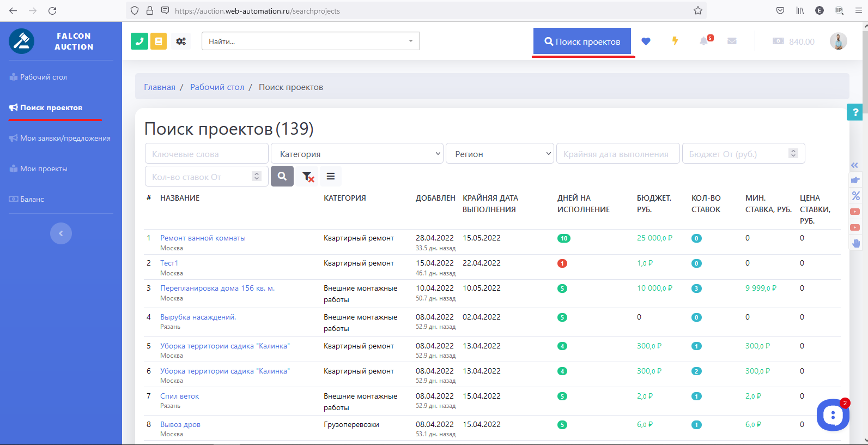Open messages via the envelope icon

click(x=732, y=41)
